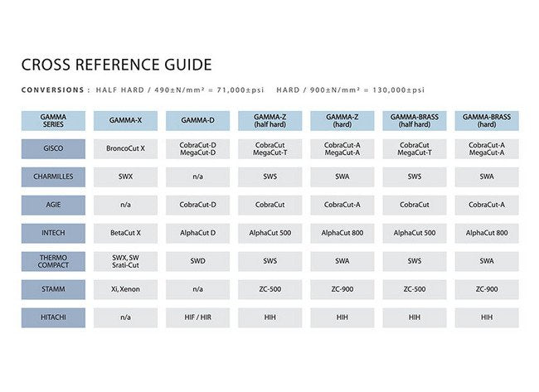539x392 pixels.
Task: Click the AGIE row label
Action: coord(53,206)
